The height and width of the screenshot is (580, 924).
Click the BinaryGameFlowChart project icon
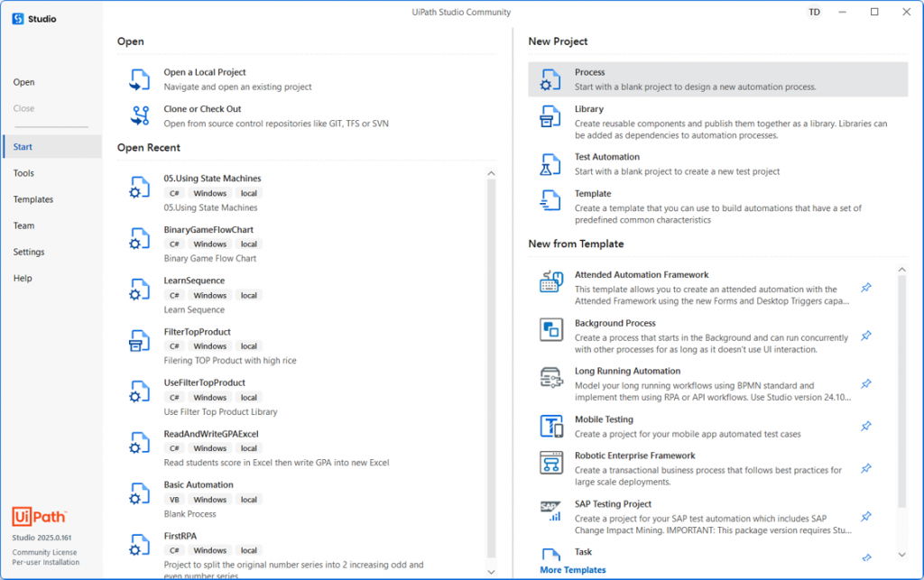pos(140,238)
